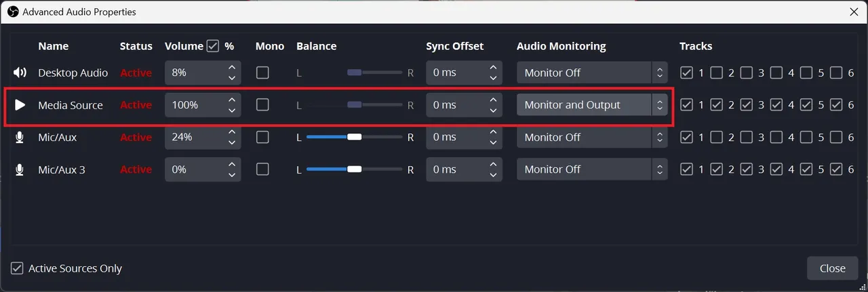Screen dimensions: 868x292
Task: Click the Close button
Action: coord(832,268)
